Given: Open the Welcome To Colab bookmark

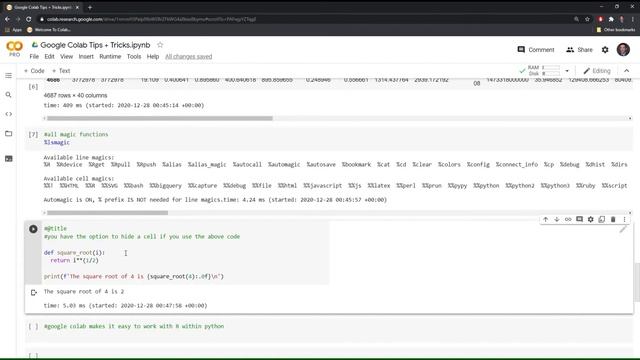Looking at the screenshot, I should point(49,30).
